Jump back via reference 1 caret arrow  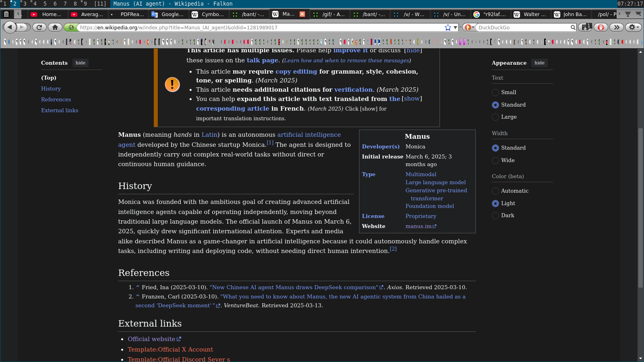138,287
